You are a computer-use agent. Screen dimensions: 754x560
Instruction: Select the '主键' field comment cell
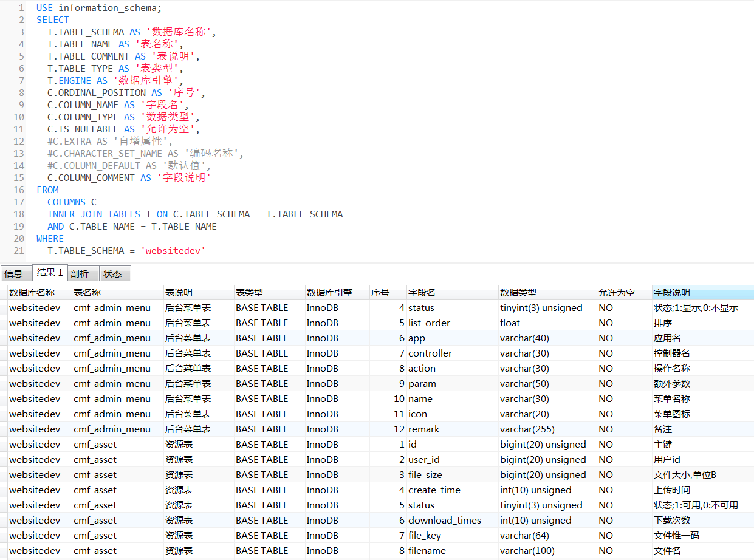click(x=702, y=445)
